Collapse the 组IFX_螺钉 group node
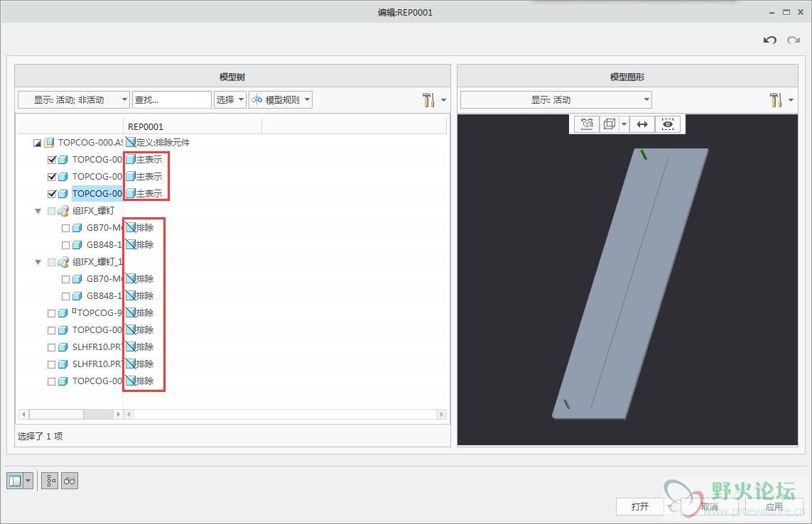This screenshot has width=812, height=524. click(38, 211)
